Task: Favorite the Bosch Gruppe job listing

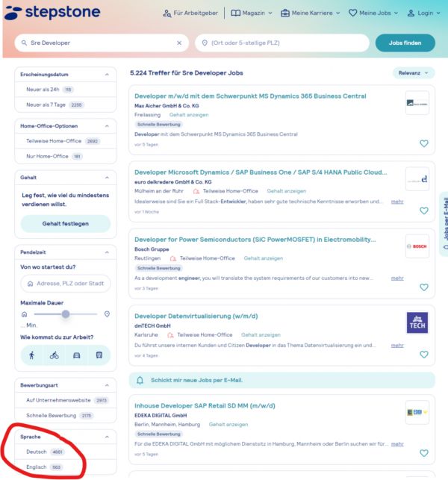Action: [423, 287]
